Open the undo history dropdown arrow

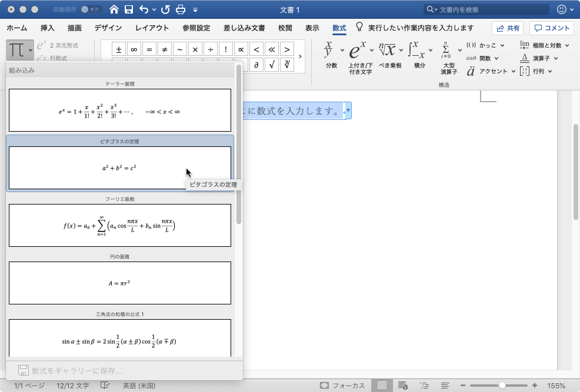(154, 10)
